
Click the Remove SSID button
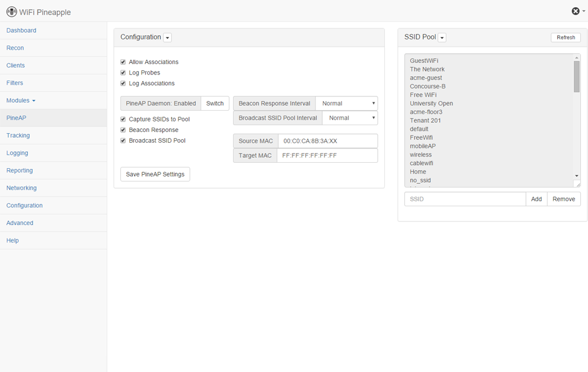tap(563, 199)
